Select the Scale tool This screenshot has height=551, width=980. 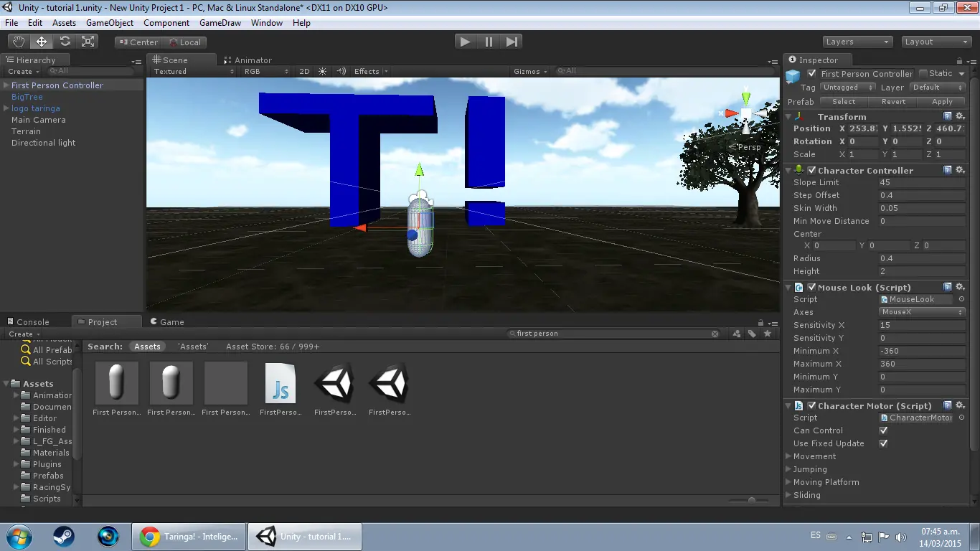click(x=88, y=42)
